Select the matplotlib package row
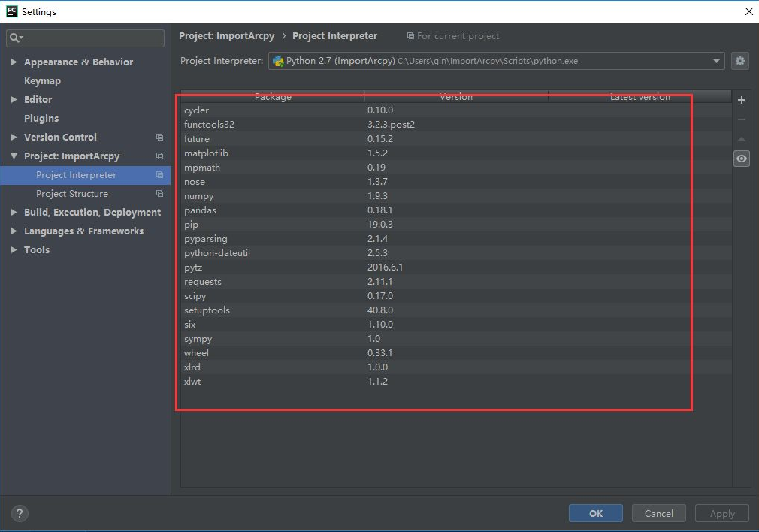Screen dimensions: 759x532 (x=456, y=153)
